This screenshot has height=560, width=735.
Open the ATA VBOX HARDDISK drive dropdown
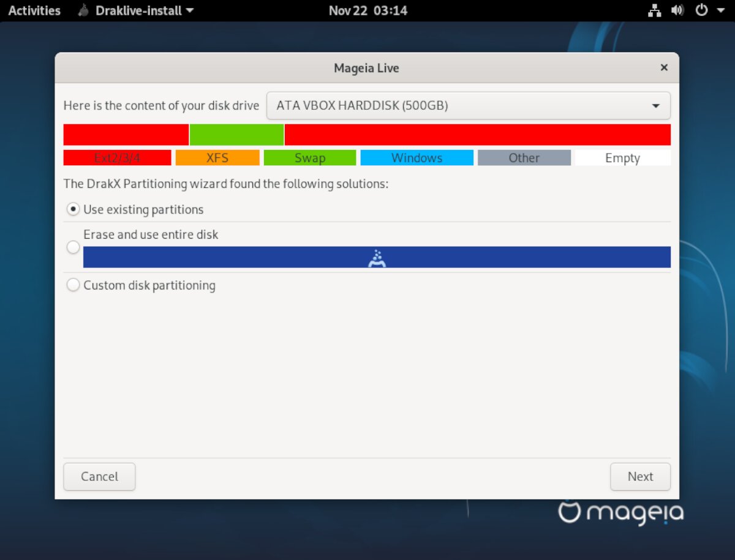[x=469, y=105]
